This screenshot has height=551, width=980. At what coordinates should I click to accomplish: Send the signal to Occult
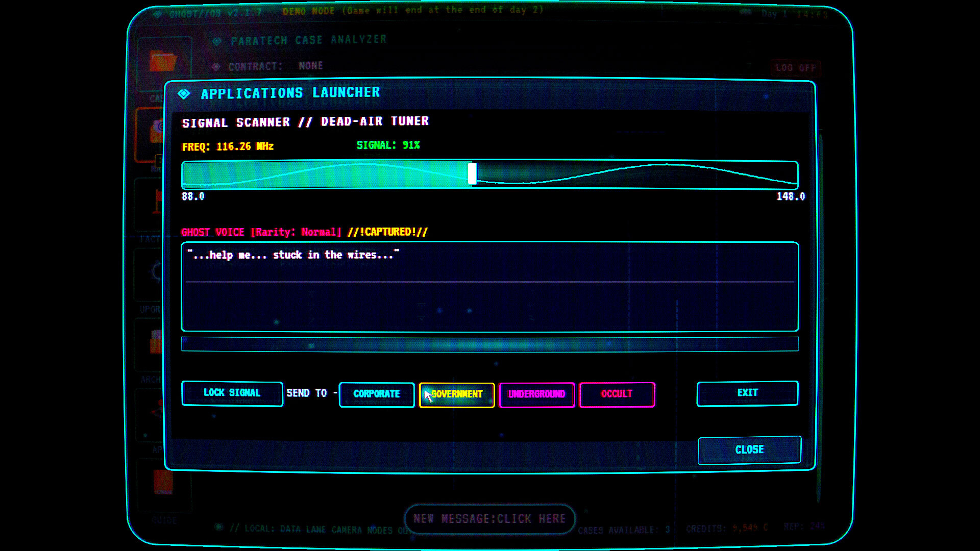point(617,394)
